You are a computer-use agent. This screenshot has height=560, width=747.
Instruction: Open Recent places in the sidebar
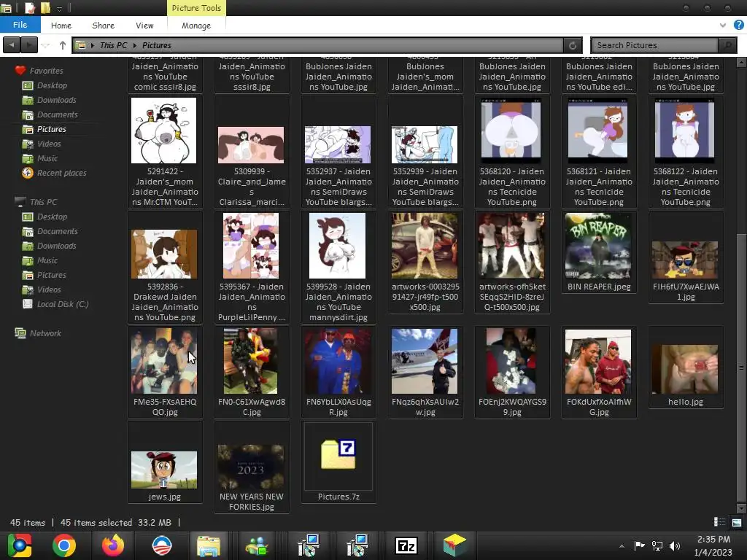tap(61, 173)
